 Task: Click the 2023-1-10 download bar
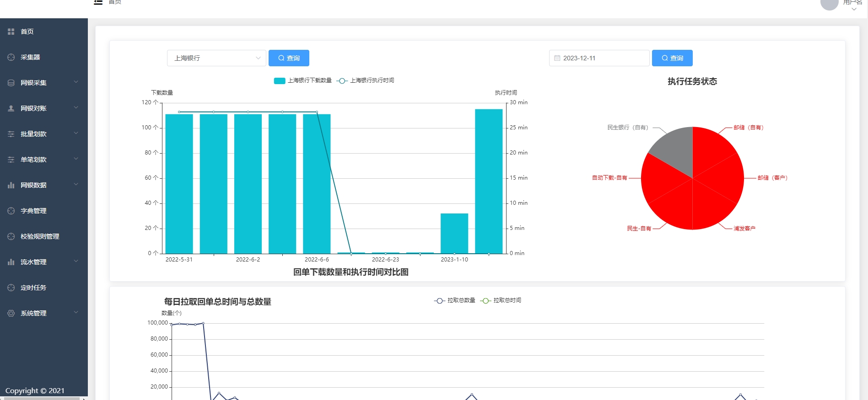pyautogui.click(x=454, y=233)
